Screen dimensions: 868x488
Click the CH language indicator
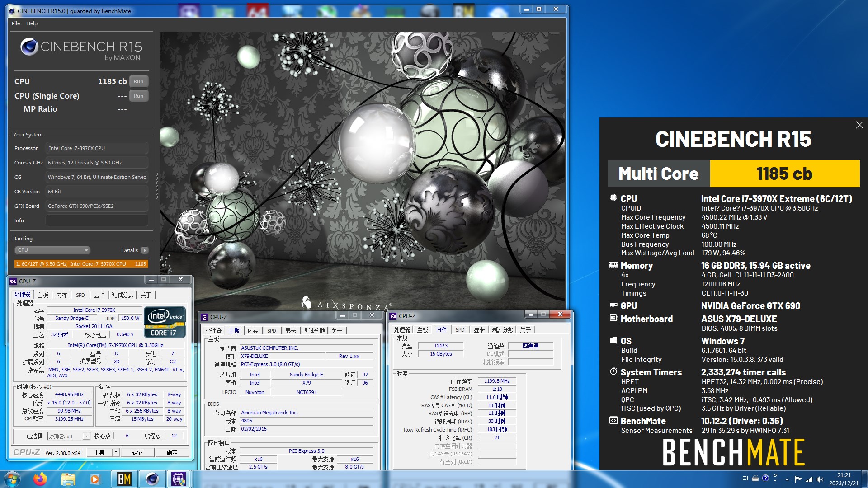point(745,478)
